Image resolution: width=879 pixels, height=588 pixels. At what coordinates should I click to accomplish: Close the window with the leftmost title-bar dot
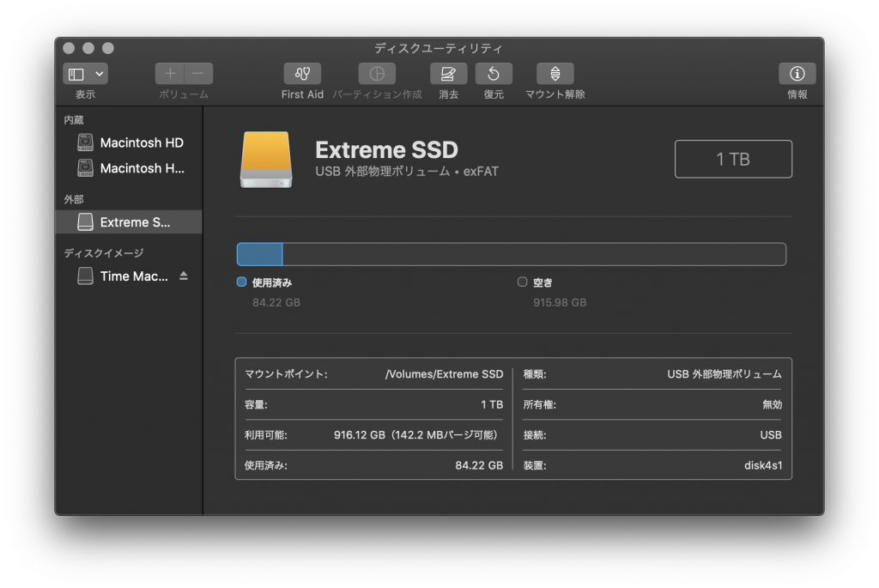(x=69, y=48)
